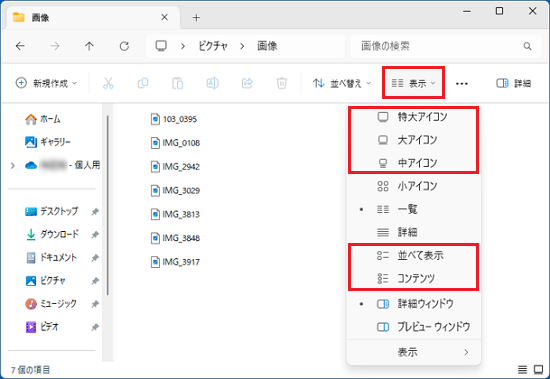
Task: Expand the chevron after the PC icon
Action: [182, 46]
